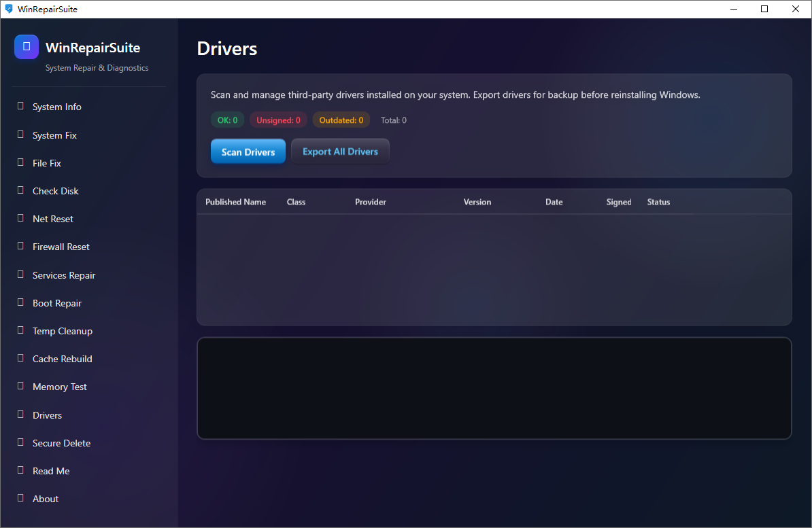Click the Provider column header
812x528 pixels.
(370, 202)
